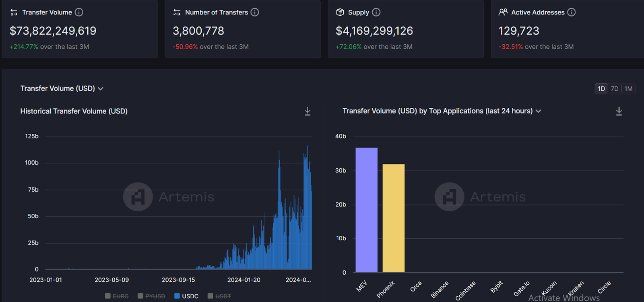Screen dimensions: 644x302
Task: Click the Number of Transfers arrows icon
Action: click(x=177, y=12)
